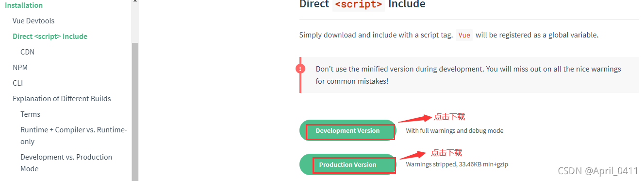Expand Explanation of Different Builds

click(62, 99)
